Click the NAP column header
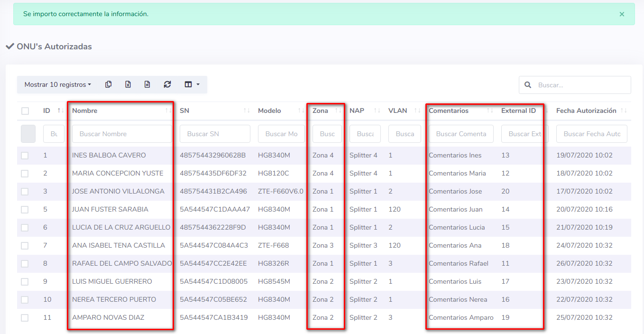644x334 pixels. pyautogui.click(x=357, y=111)
